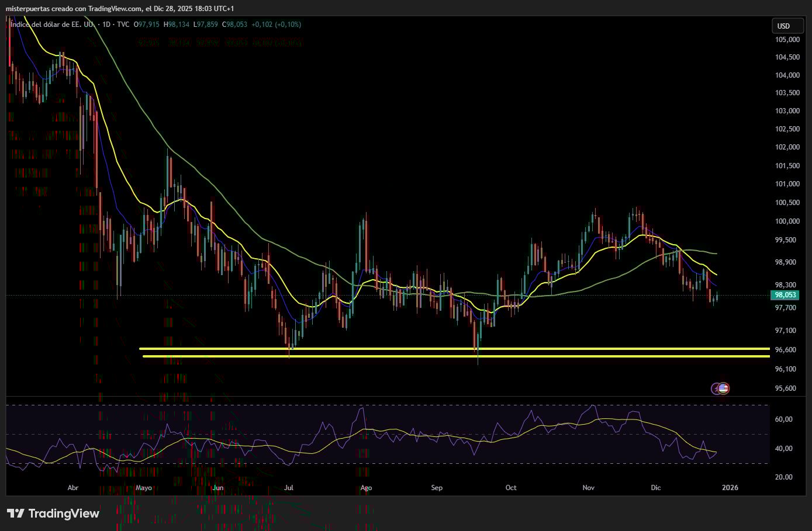812x531 pixels.
Task: Click the change value '+0,102 (+0,10%)'
Action: pos(277,25)
